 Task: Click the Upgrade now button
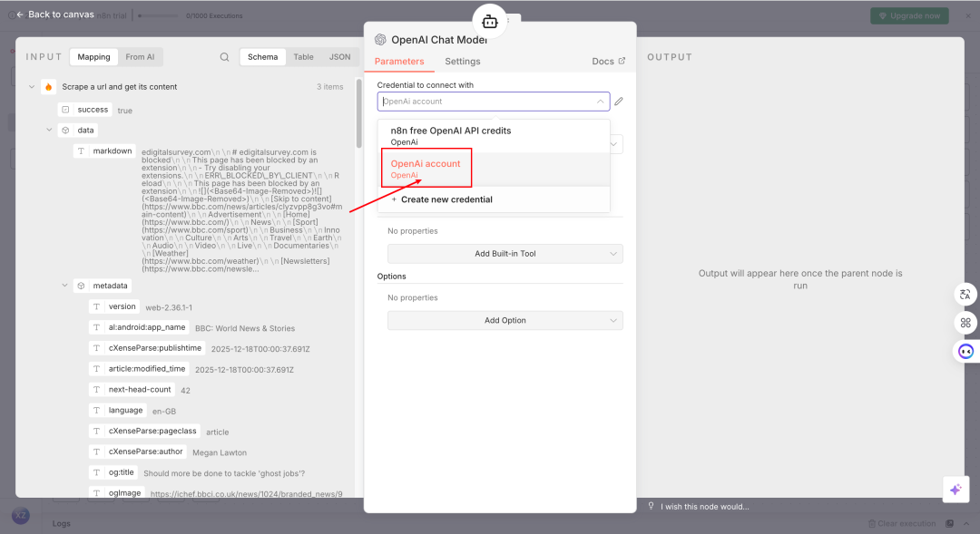click(x=909, y=15)
